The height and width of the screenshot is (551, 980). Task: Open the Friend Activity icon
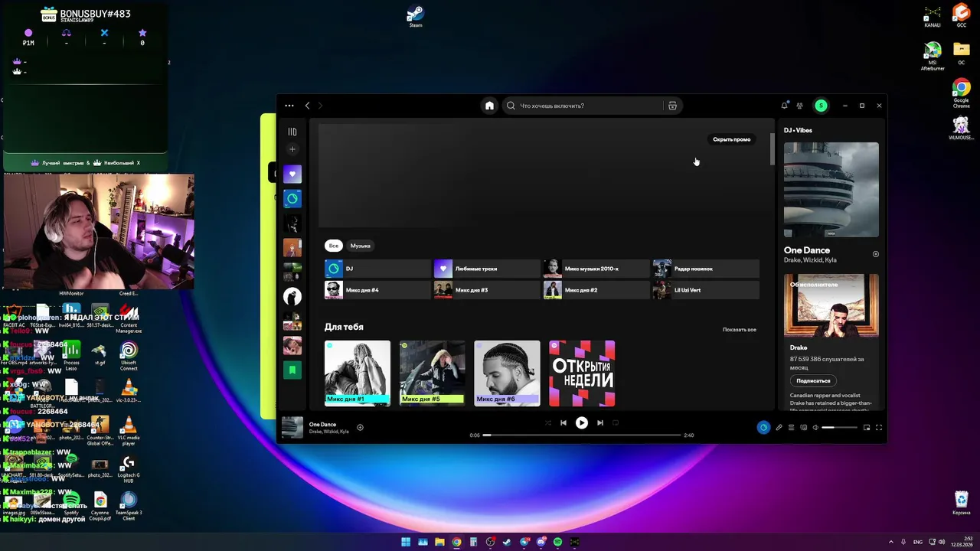pyautogui.click(x=799, y=106)
